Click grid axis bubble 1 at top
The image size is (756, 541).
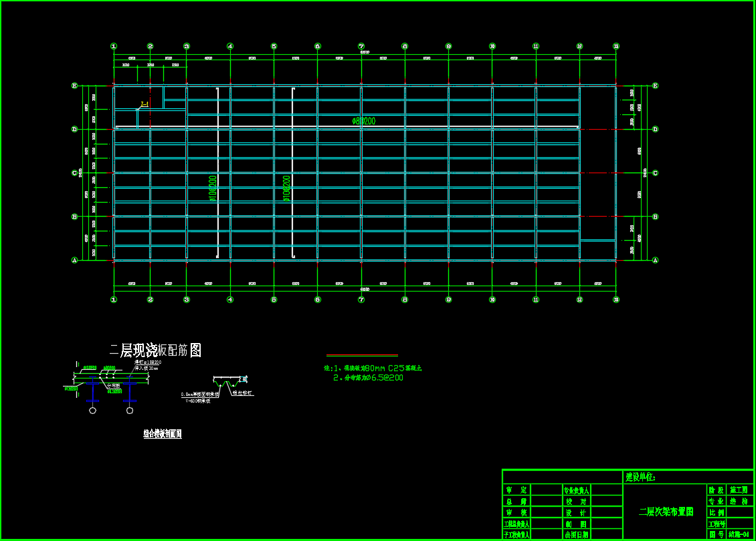click(114, 46)
